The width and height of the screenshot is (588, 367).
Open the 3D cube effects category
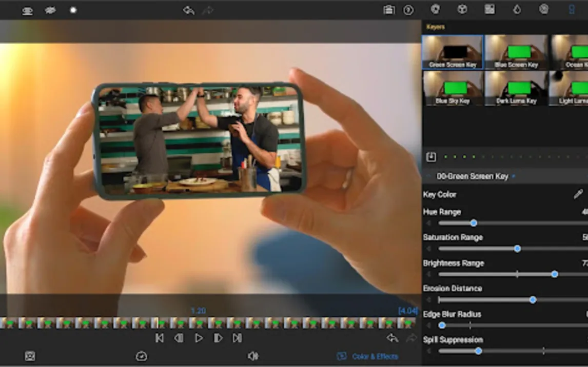[x=462, y=9]
